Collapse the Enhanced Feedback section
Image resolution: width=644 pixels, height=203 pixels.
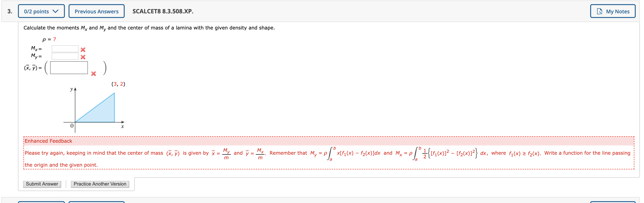[x=48, y=141]
